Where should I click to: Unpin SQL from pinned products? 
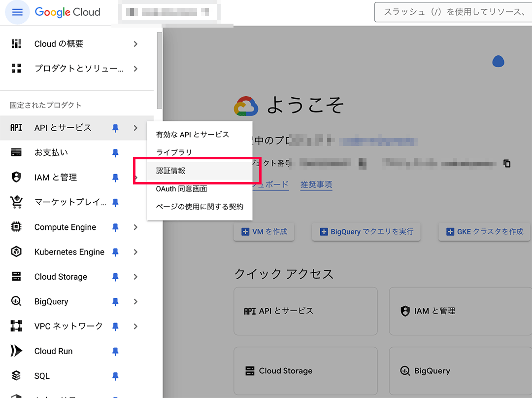(115, 376)
